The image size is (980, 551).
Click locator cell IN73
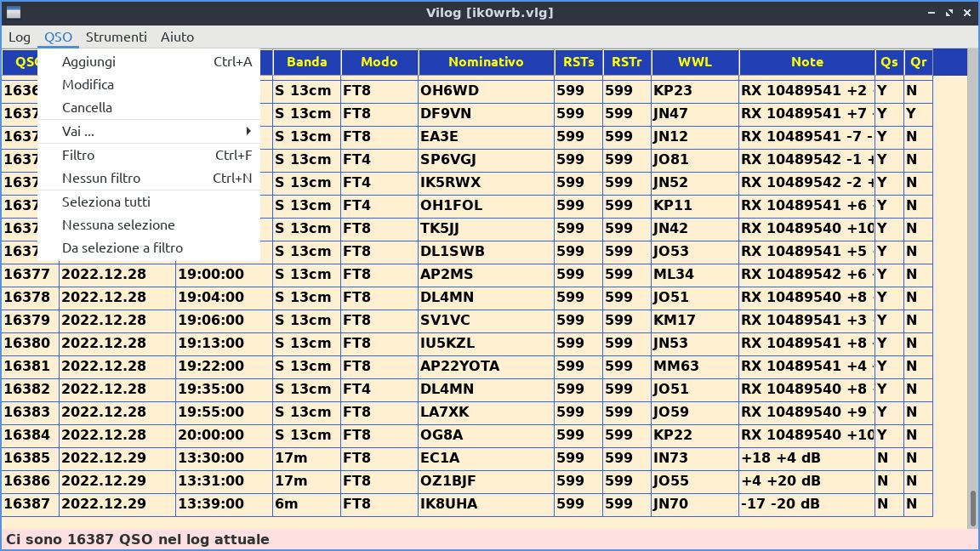[x=695, y=458]
